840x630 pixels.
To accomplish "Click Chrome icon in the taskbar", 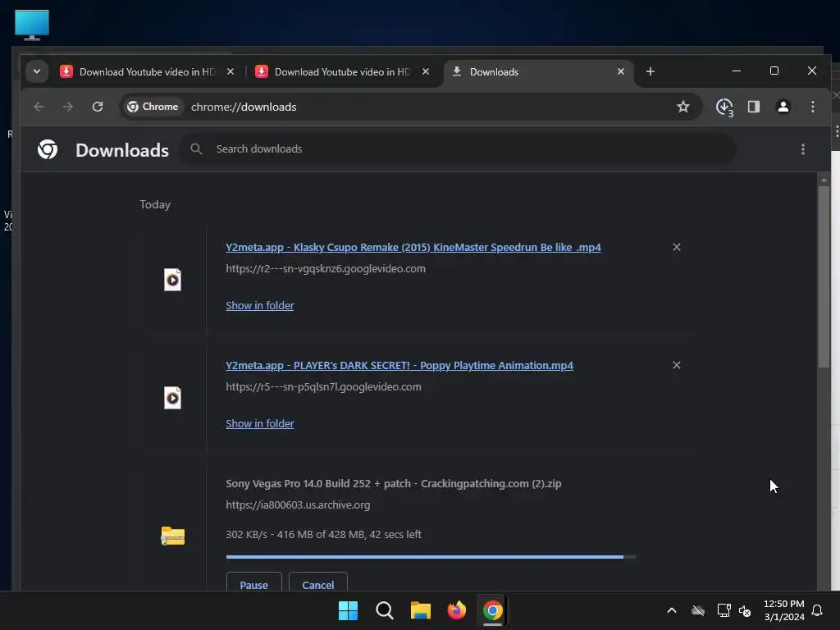I will [x=492, y=610].
